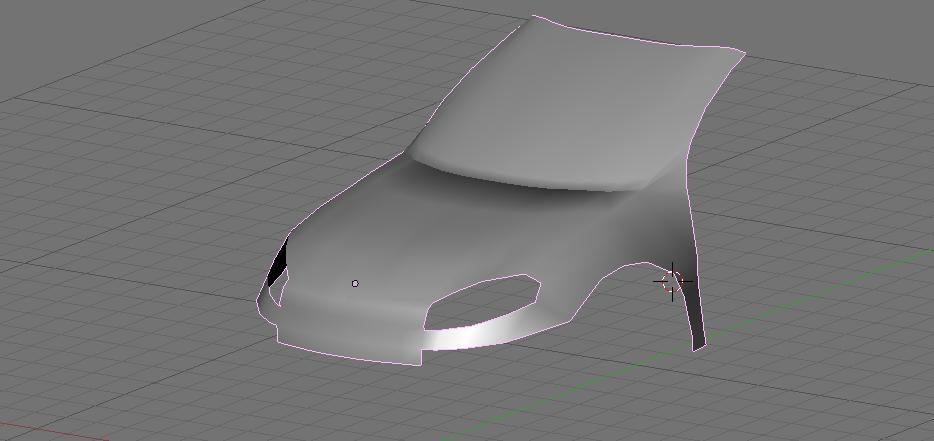Click the 3D cursor crosshair near wheel arch
Screen dimensions: 934x441
coord(673,281)
